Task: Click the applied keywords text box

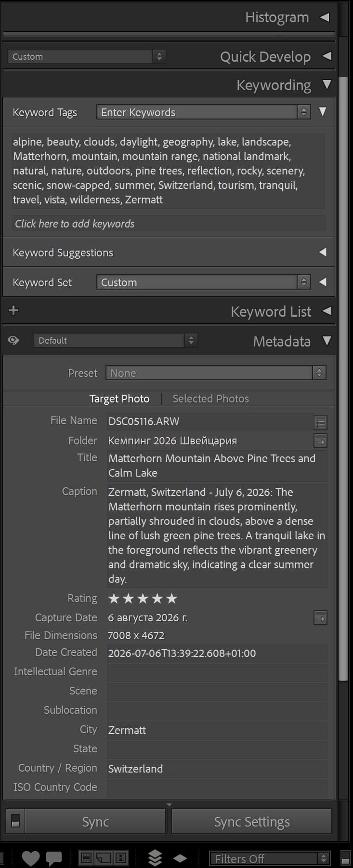Action: 168,171
